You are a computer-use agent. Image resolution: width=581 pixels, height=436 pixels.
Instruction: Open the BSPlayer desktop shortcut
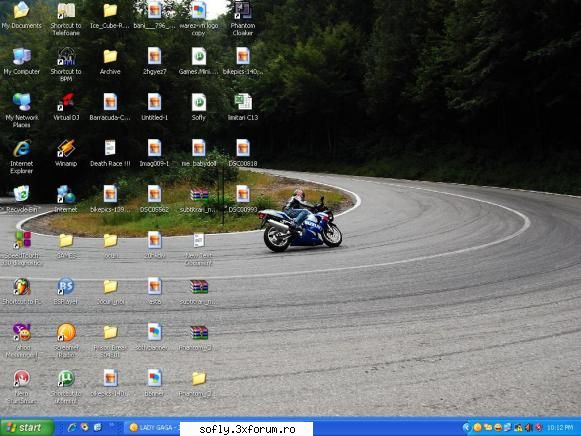point(66,291)
